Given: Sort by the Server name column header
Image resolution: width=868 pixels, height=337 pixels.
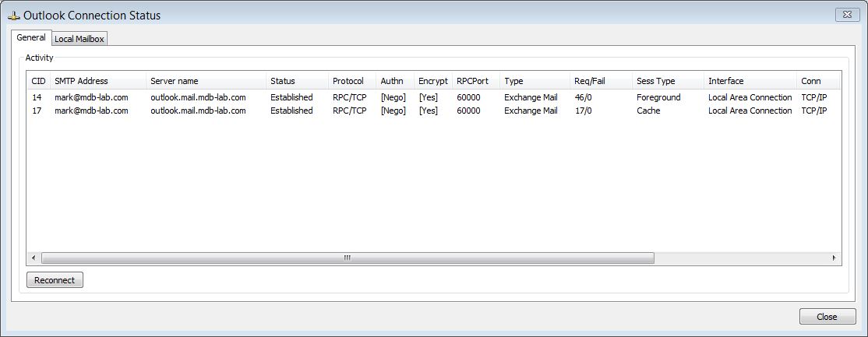Looking at the screenshot, I should tap(174, 81).
